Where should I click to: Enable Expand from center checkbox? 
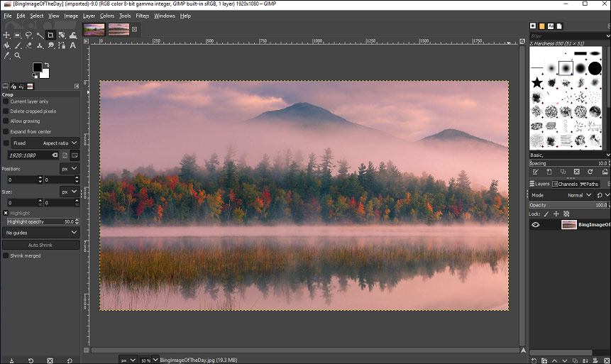point(6,131)
